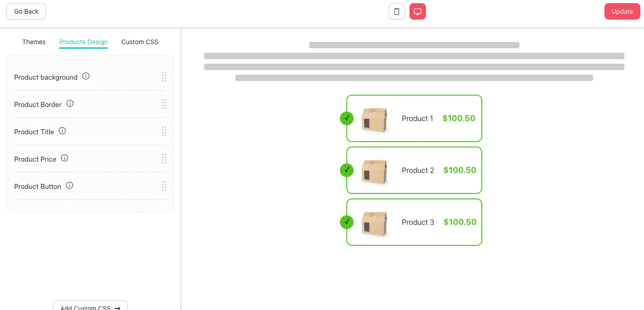Click the Go Back button

(26, 11)
